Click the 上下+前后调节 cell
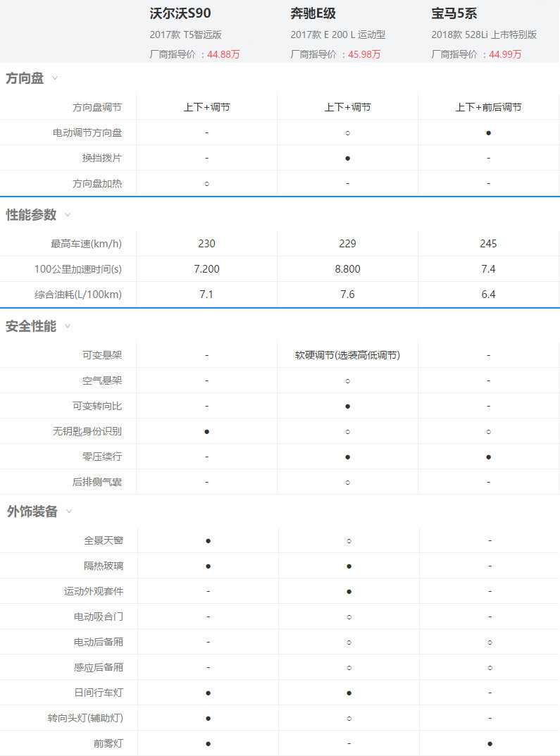 click(x=488, y=107)
